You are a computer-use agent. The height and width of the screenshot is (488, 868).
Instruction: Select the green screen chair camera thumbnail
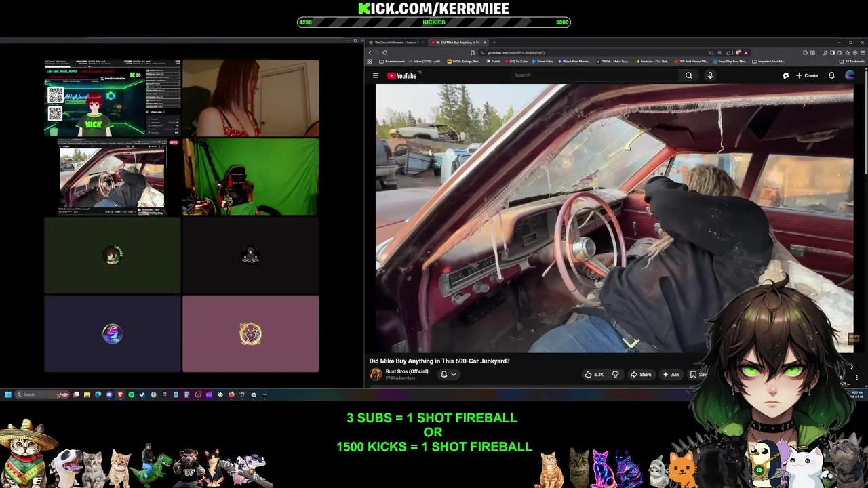click(250, 177)
